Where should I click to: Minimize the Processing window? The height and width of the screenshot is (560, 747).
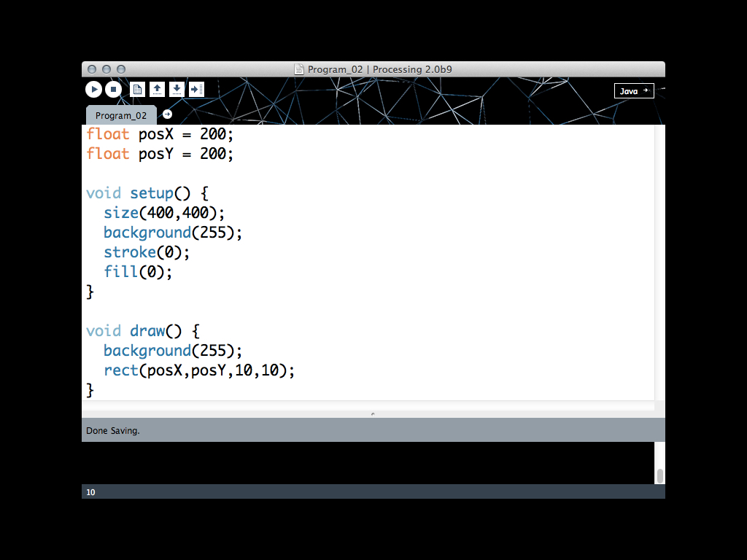pos(107,69)
